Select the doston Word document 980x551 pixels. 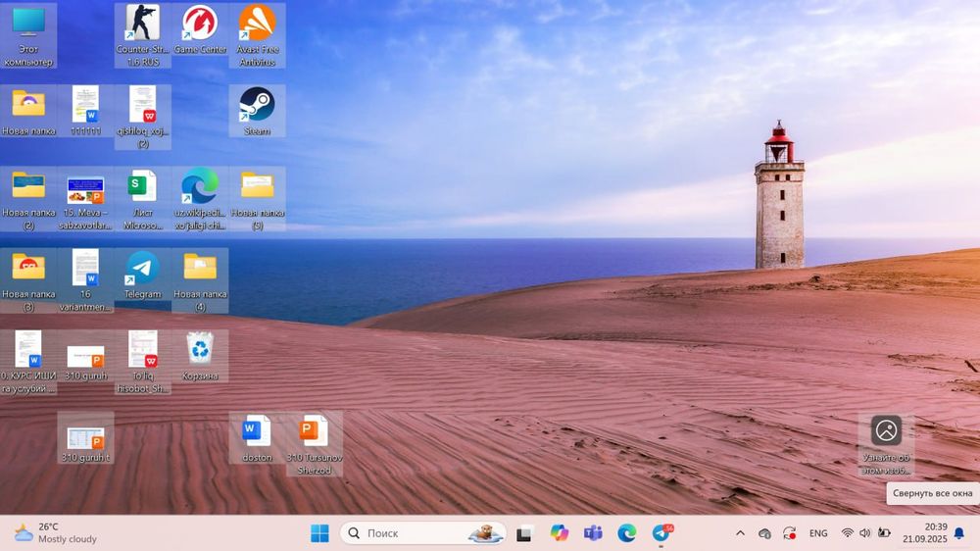tap(257, 431)
